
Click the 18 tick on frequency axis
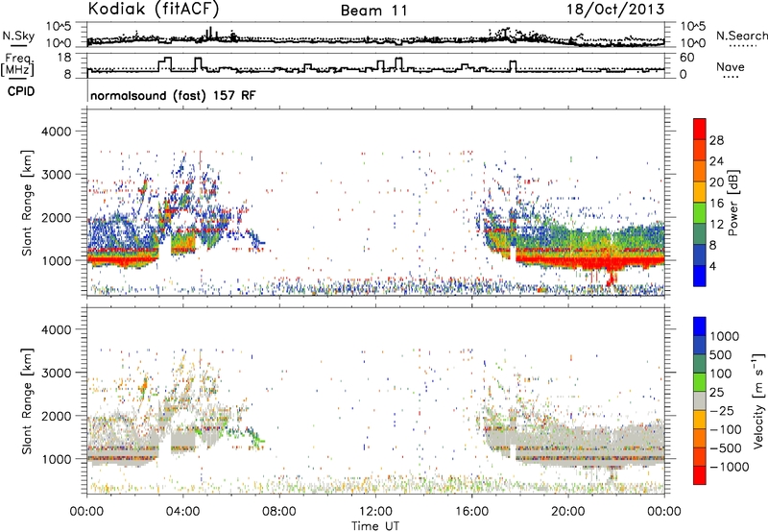[x=64, y=58]
